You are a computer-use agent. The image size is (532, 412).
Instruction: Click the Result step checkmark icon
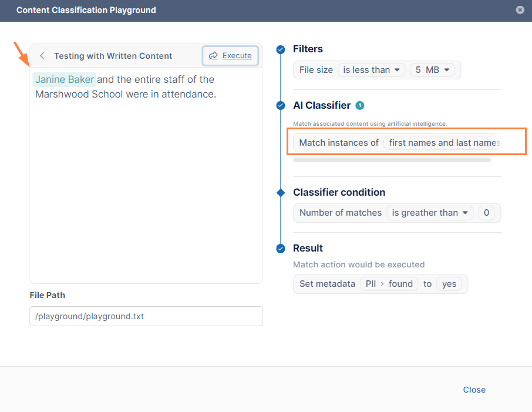pos(281,248)
